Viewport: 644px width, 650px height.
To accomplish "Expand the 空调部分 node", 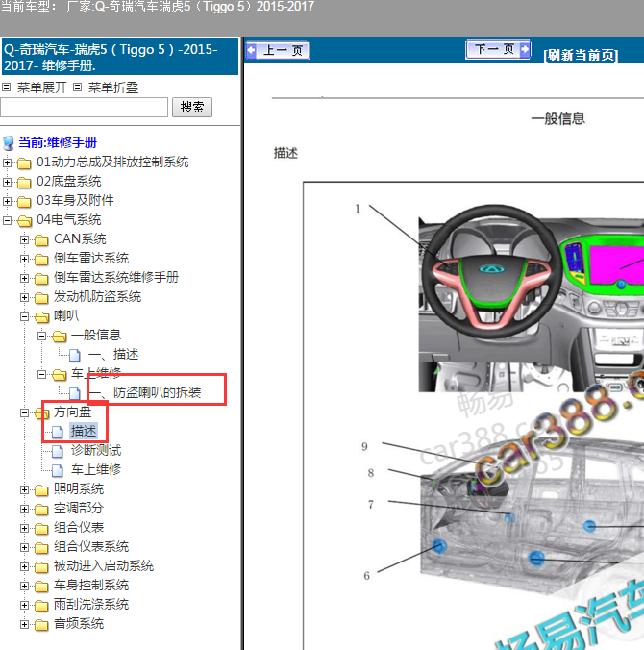I will click(24, 509).
